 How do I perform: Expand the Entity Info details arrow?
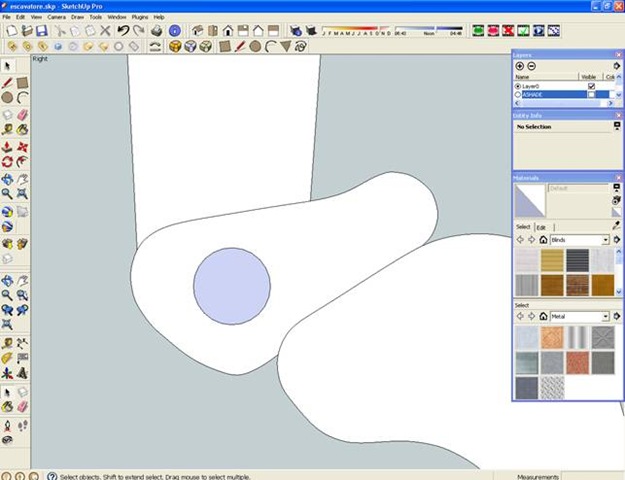(617, 127)
